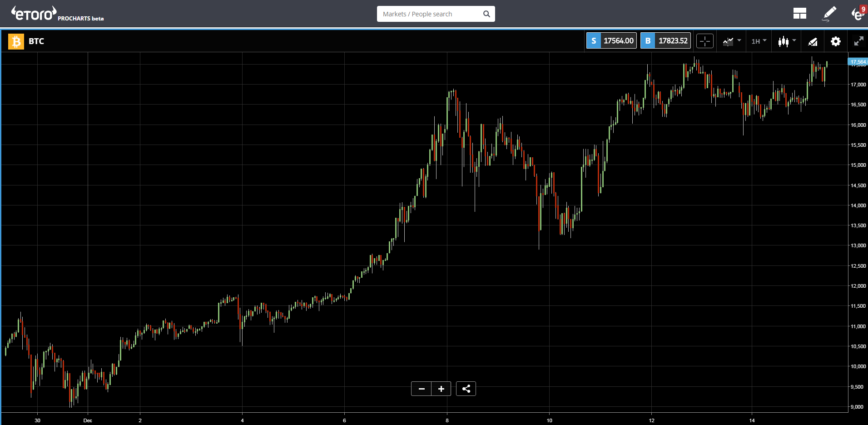Click the 11,000 price axis label
The height and width of the screenshot is (425, 868).
click(858, 326)
